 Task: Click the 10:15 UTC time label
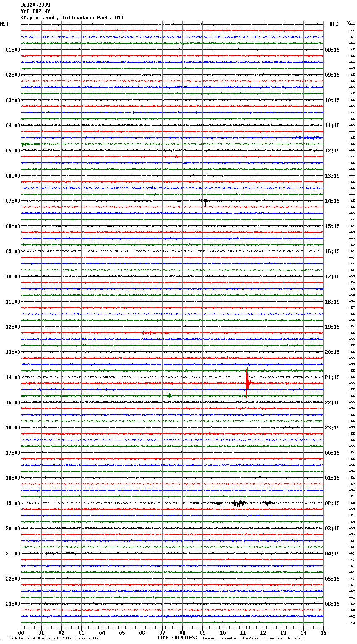tap(332, 100)
